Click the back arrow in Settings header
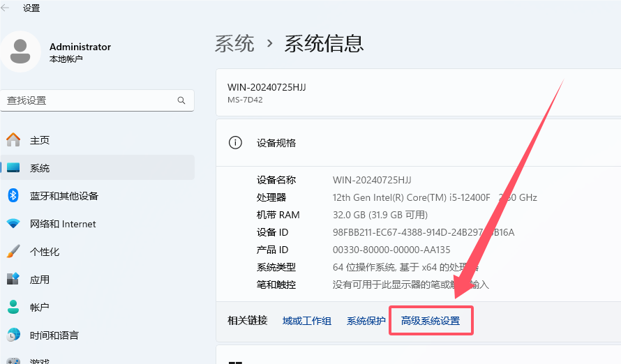 tap(5, 8)
